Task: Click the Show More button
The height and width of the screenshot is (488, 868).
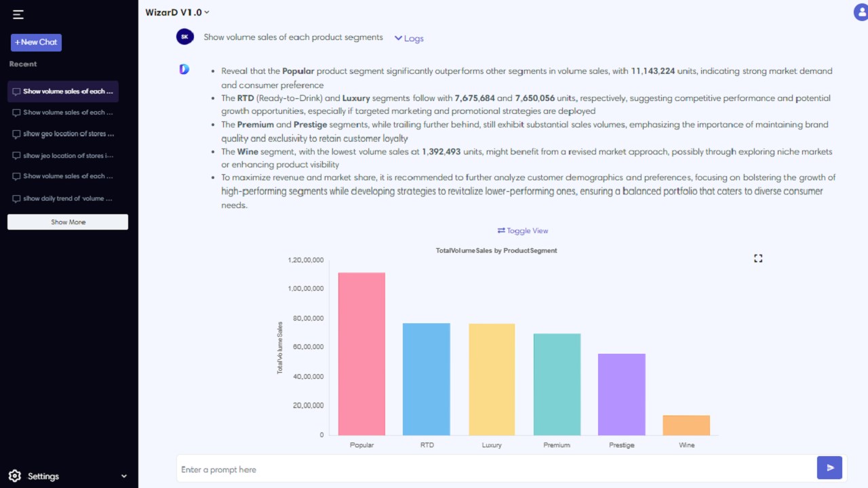Action: [x=68, y=222]
